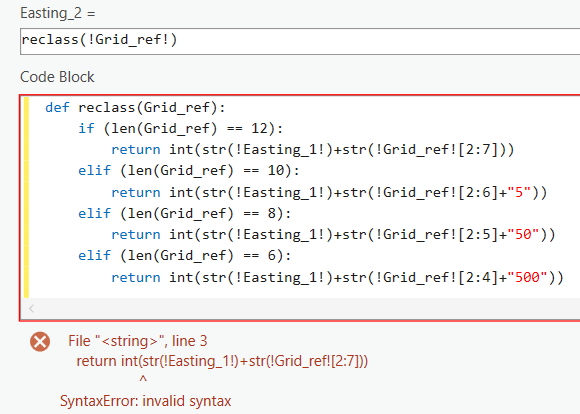The height and width of the screenshot is (414, 580).
Task: Click the red "500" string literal
Action: click(527, 277)
